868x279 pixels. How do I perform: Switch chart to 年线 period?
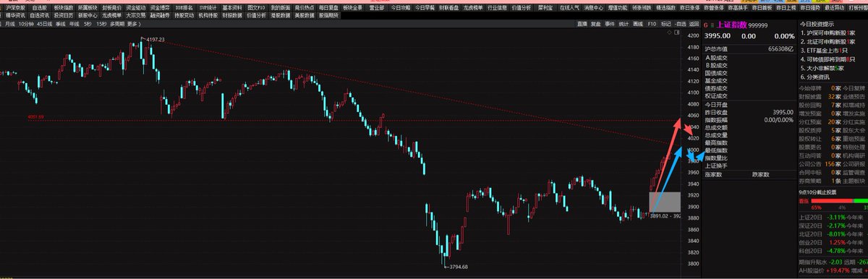(x=74, y=24)
